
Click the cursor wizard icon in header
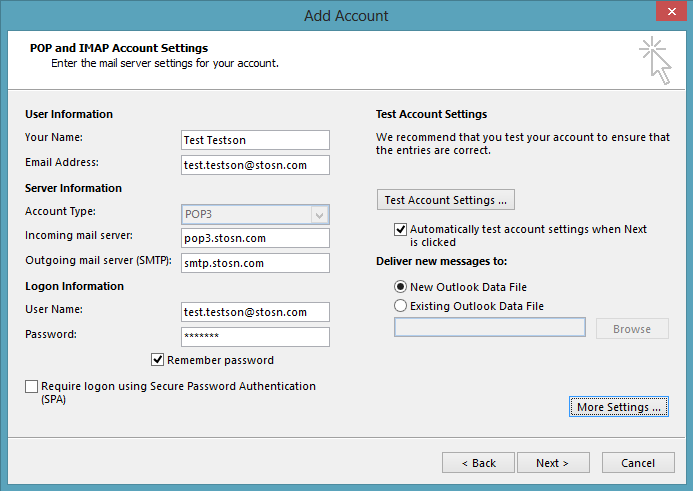tap(655, 61)
